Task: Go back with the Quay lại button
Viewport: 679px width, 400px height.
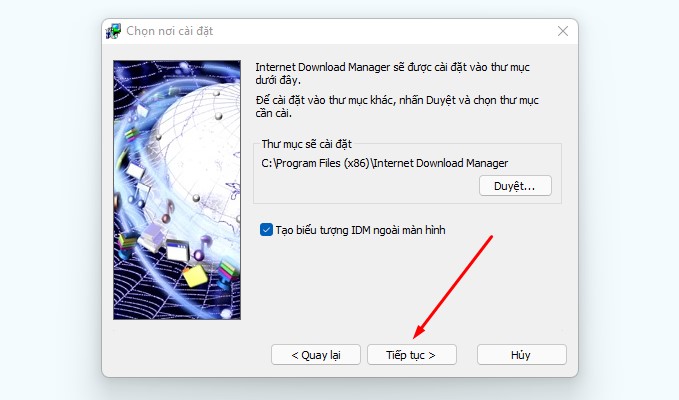Action: pyautogui.click(x=316, y=355)
